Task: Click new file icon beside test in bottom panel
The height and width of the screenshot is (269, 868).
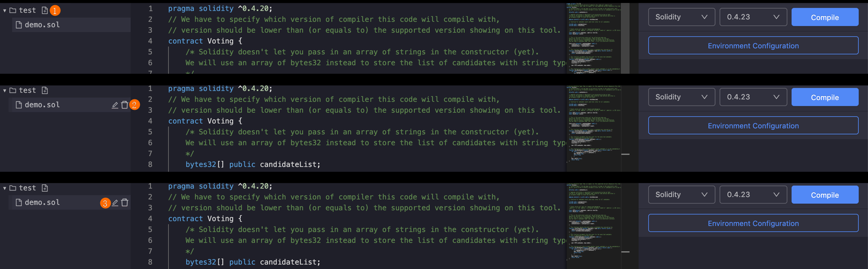Action: click(45, 188)
